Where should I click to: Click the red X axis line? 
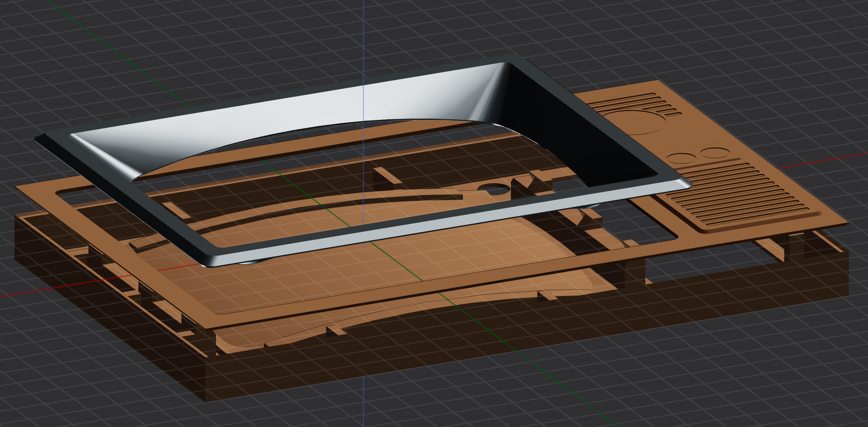(825, 160)
